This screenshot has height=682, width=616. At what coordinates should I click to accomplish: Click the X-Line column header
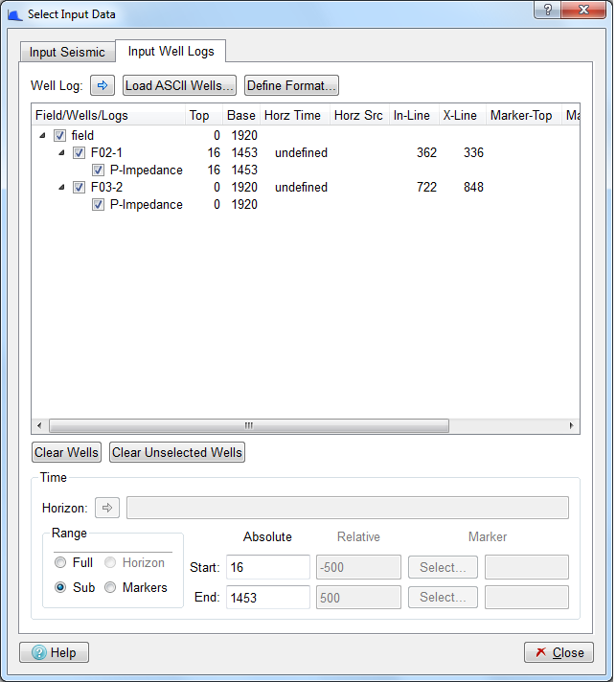pos(462,115)
